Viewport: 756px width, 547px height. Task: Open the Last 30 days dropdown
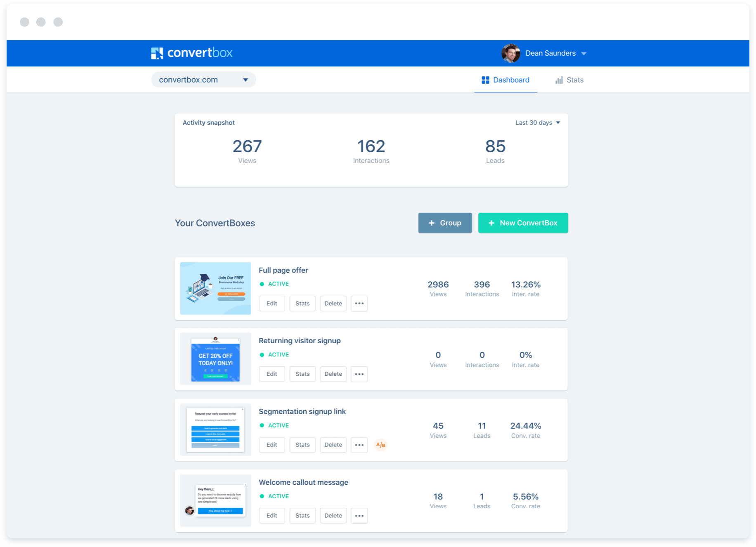click(x=537, y=123)
